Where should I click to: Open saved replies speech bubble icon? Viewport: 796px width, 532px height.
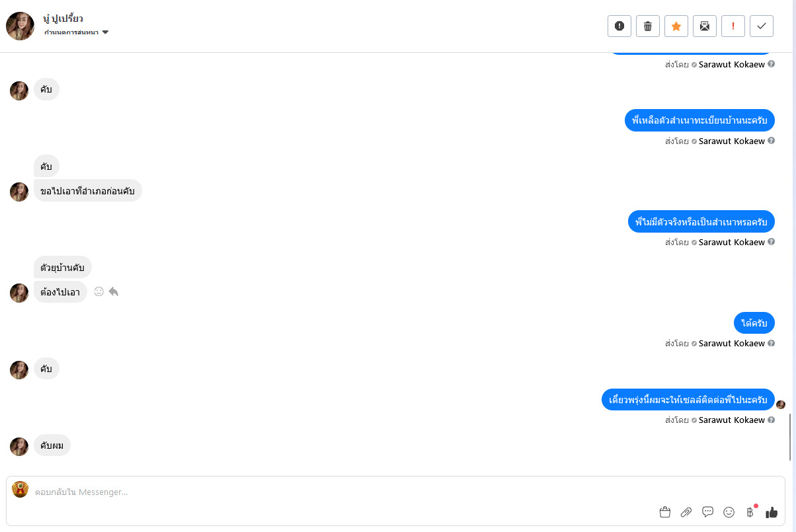(707, 512)
